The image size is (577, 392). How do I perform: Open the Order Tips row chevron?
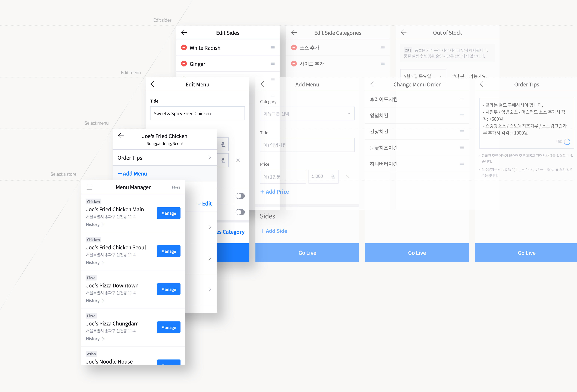210,157
